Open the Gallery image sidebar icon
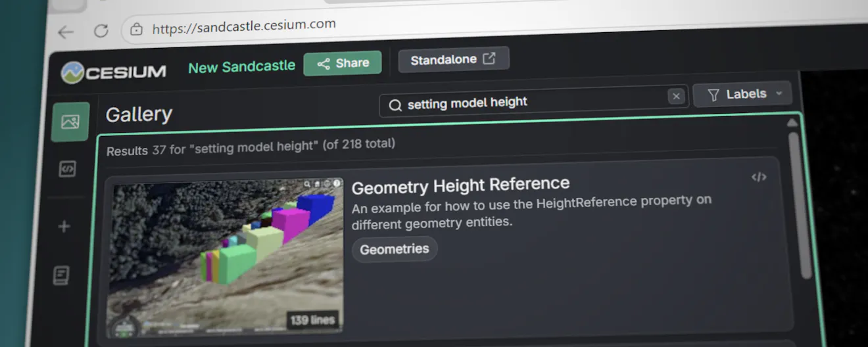This screenshot has height=347, width=868. point(70,122)
